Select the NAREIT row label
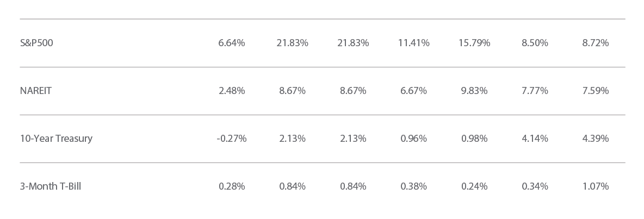This screenshot has width=644, height=219. tap(36, 91)
